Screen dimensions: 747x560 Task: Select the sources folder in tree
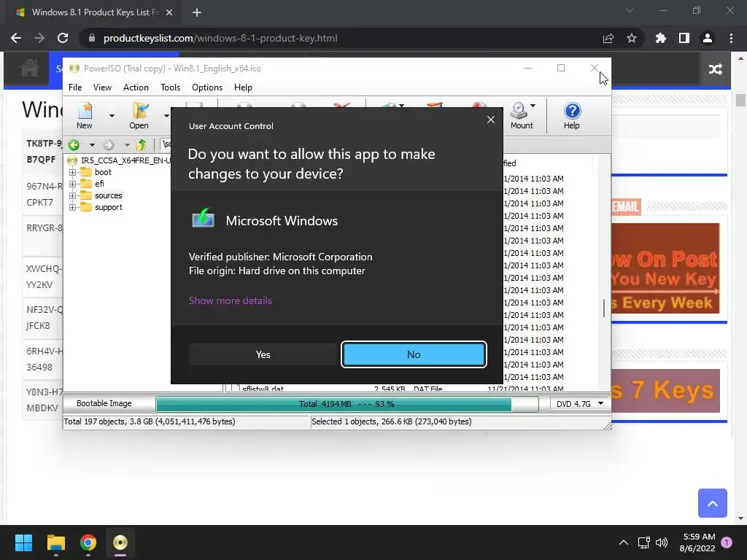click(x=108, y=195)
